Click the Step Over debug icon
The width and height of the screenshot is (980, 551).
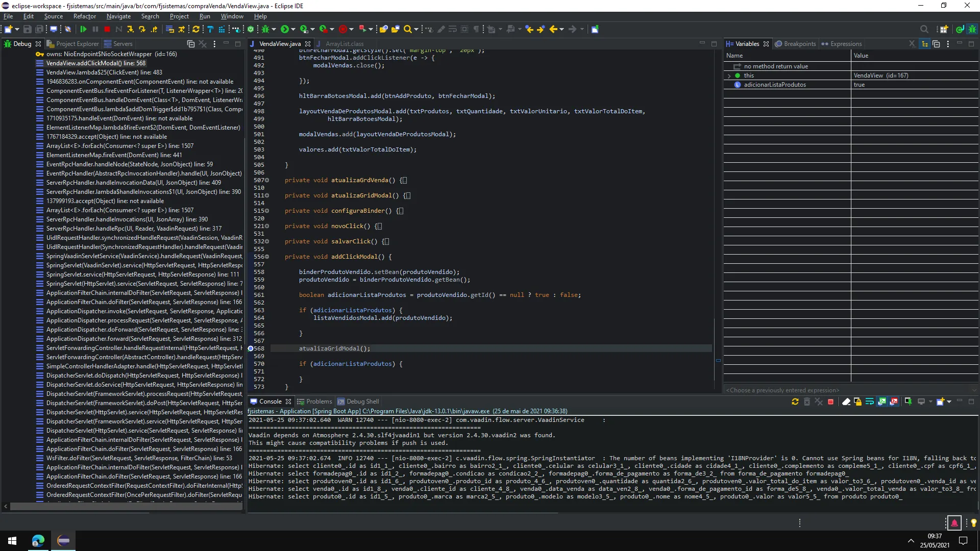[142, 30]
